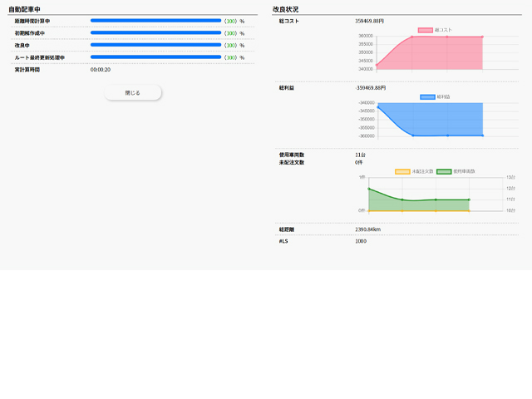
Task: Click the 改良中 progress bar
Action: (x=155, y=45)
